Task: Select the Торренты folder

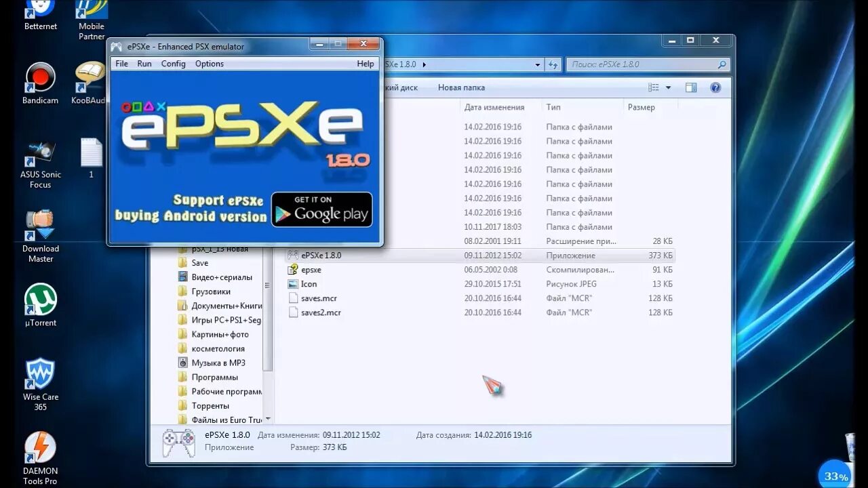Action: click(x=210, y=405)
